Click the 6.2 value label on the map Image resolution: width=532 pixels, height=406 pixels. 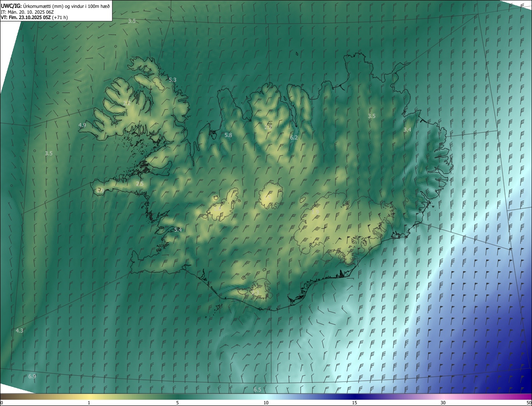pos(294,137)
